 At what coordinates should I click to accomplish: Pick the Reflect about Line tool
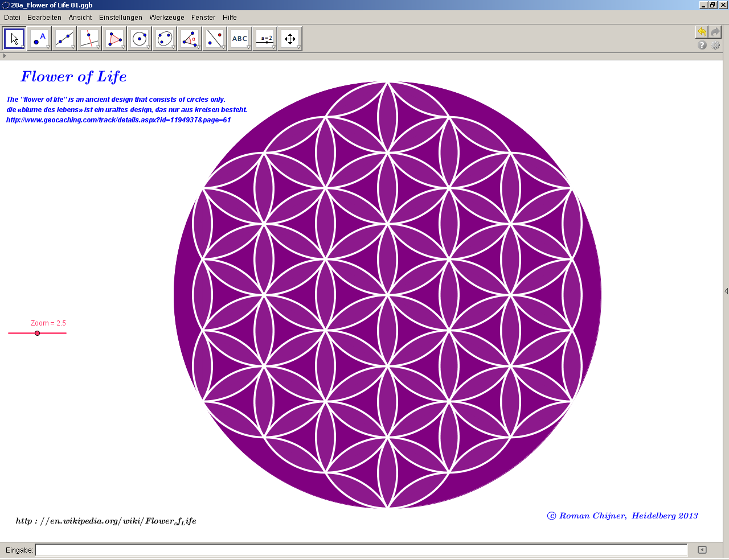tap(215, 39)
